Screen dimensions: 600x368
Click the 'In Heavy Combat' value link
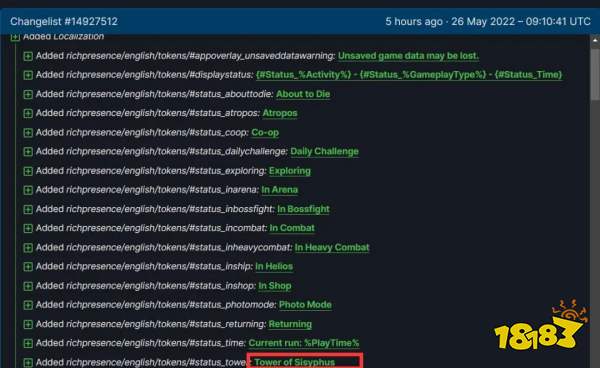[332, 248]
